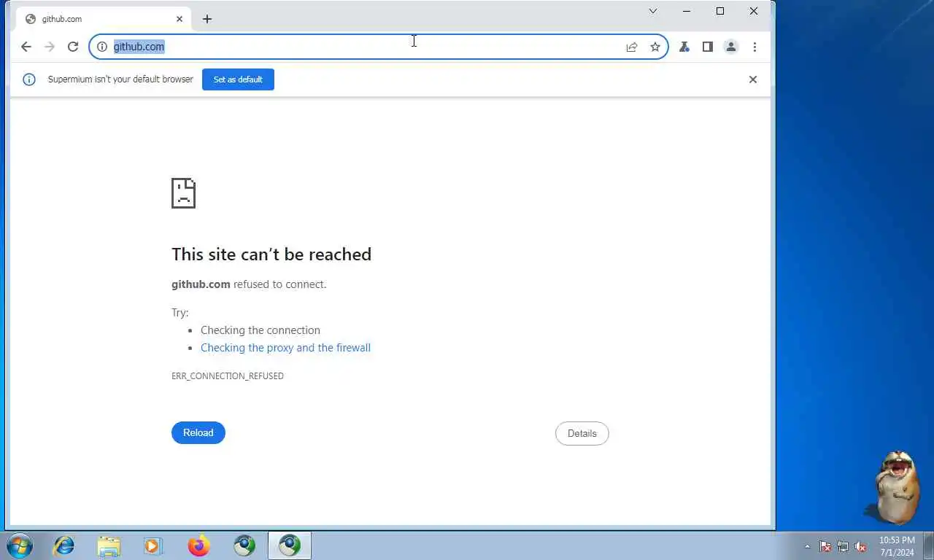Minimize the Supermium window
This screenshot has height=560, width=934.
tap(687, 11)
